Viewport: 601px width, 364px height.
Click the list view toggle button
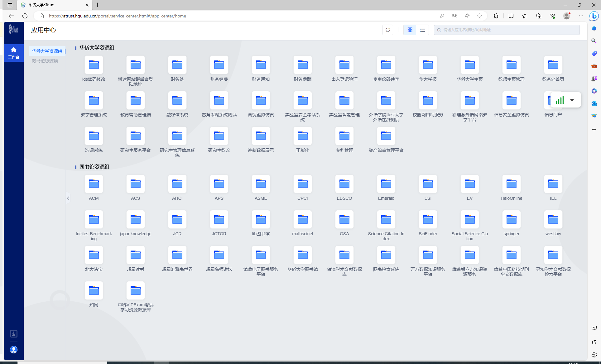(422, 30)
